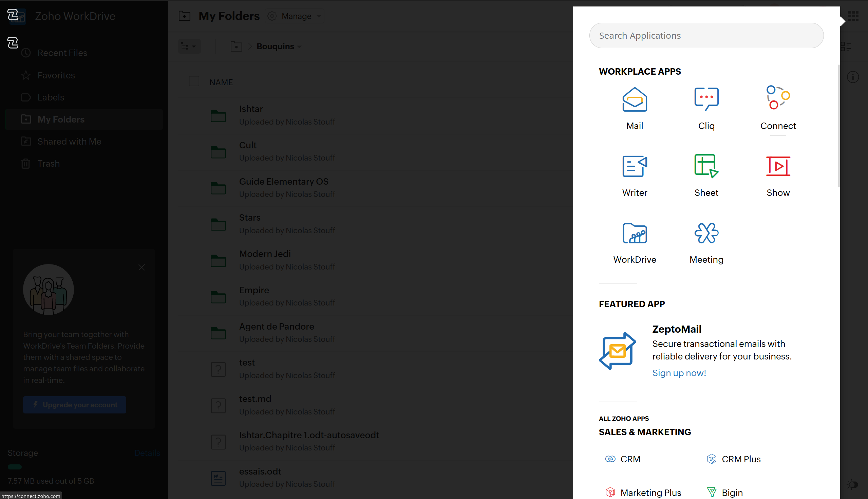Click the Upgrade your account button

pos(74,404)
